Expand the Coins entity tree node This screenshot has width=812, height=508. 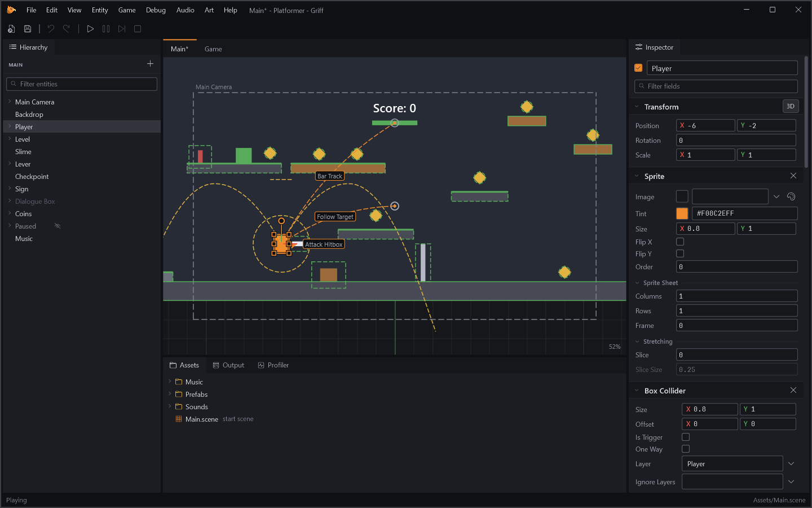(10, 213)
